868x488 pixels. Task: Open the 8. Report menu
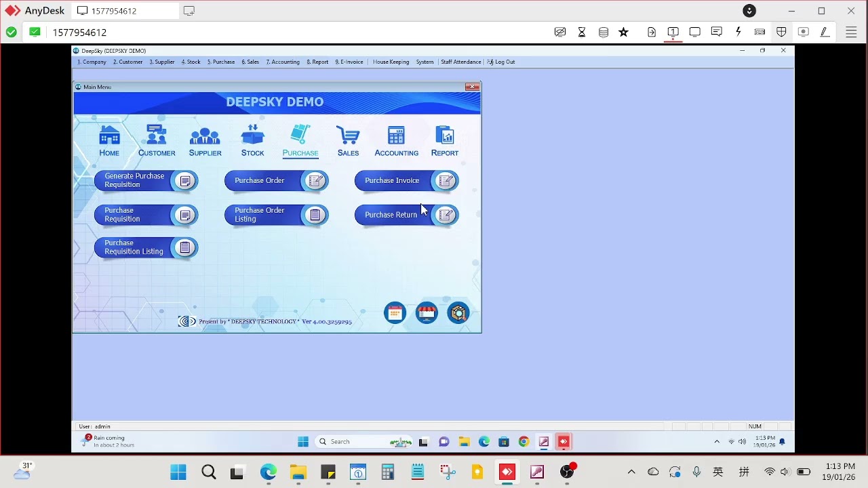[317, 62]
